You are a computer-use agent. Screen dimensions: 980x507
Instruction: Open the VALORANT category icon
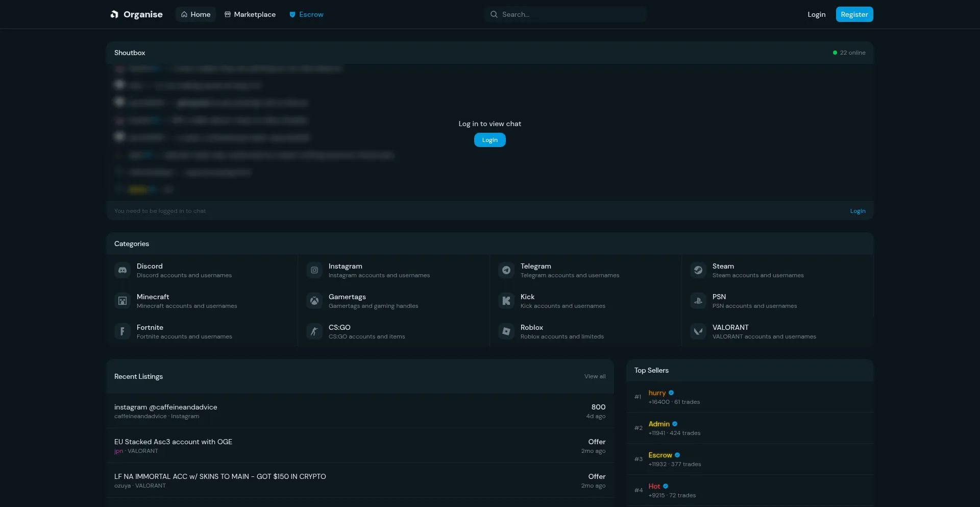(698, 331)
